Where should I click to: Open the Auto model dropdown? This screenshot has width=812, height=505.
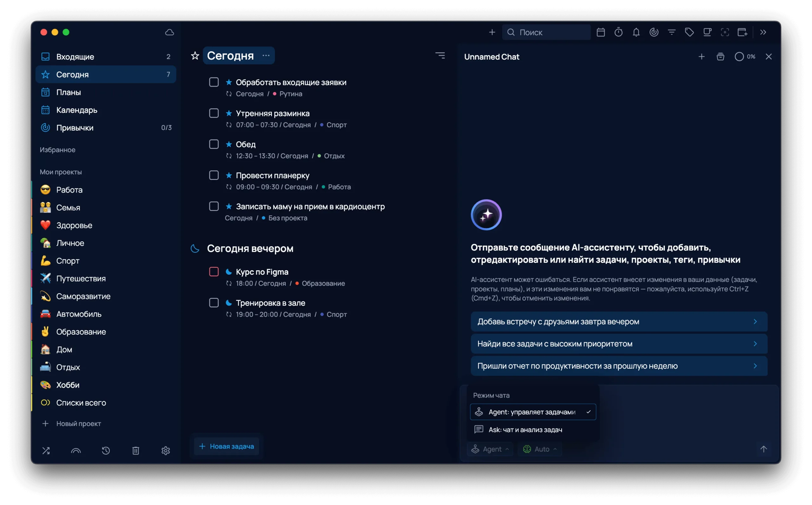coord(539,449)
